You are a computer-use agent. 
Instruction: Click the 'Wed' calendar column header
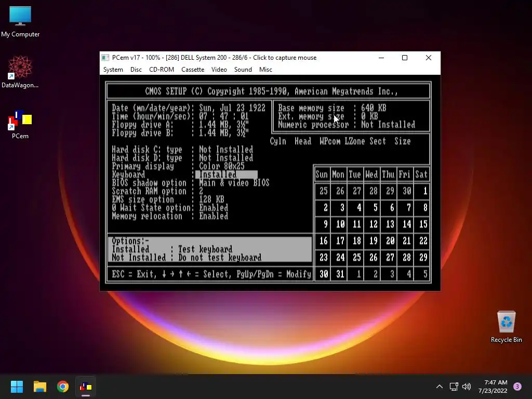[x=371, y=175]
